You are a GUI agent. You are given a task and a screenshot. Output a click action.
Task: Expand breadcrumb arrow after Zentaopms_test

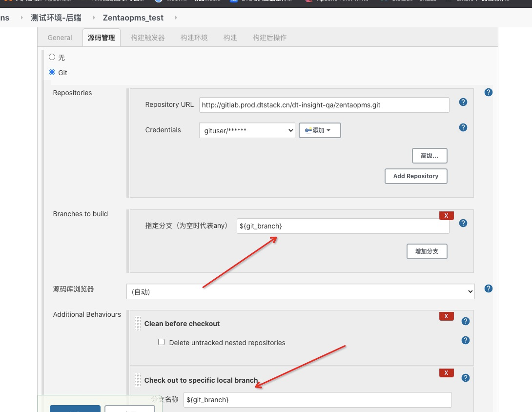(176, 18)
